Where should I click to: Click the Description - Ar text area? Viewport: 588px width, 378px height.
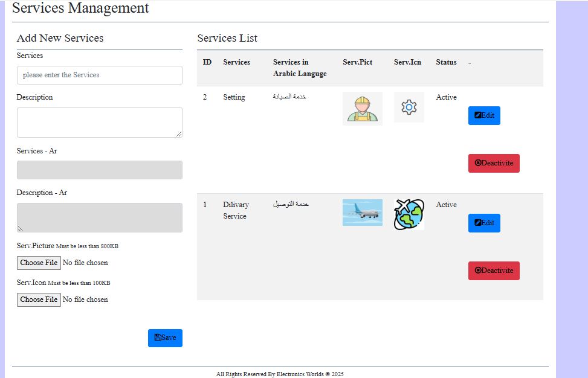(99, 217)
